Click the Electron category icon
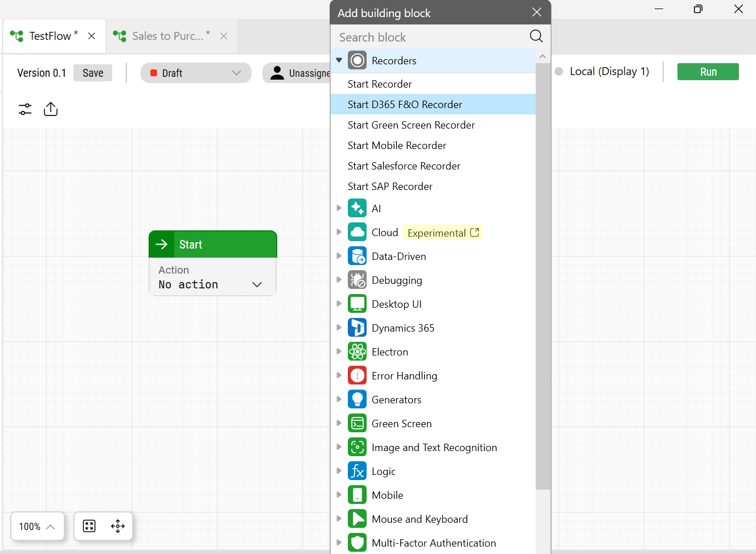 (x=357, y=352)
